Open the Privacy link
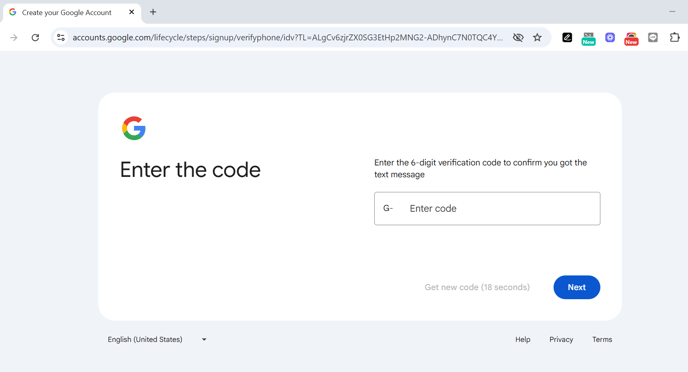 point(561,340)
